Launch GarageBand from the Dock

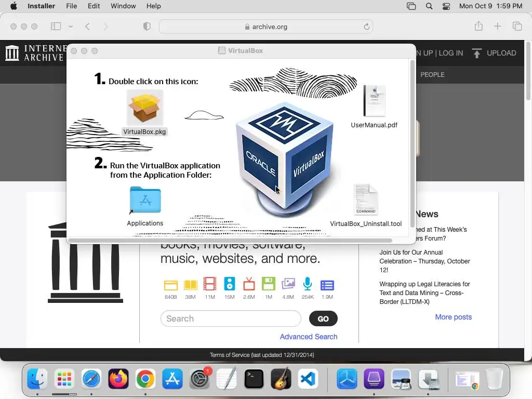(x=281, y=379)
